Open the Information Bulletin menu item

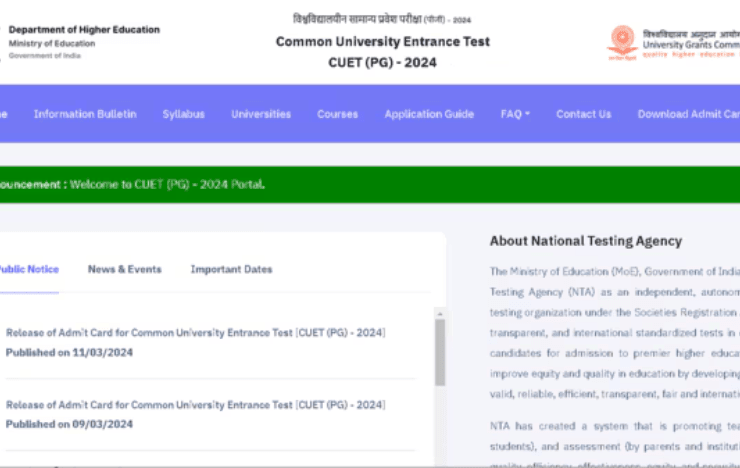85,114
